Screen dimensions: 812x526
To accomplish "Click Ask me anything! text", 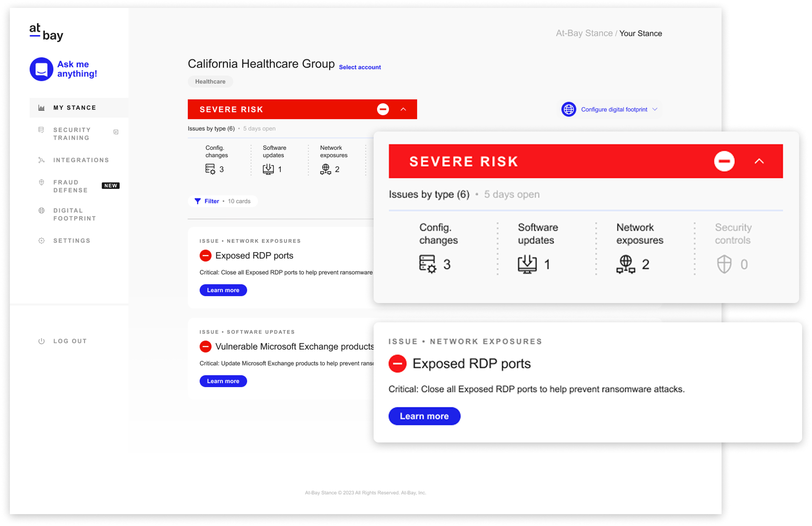I will [77, 69].
